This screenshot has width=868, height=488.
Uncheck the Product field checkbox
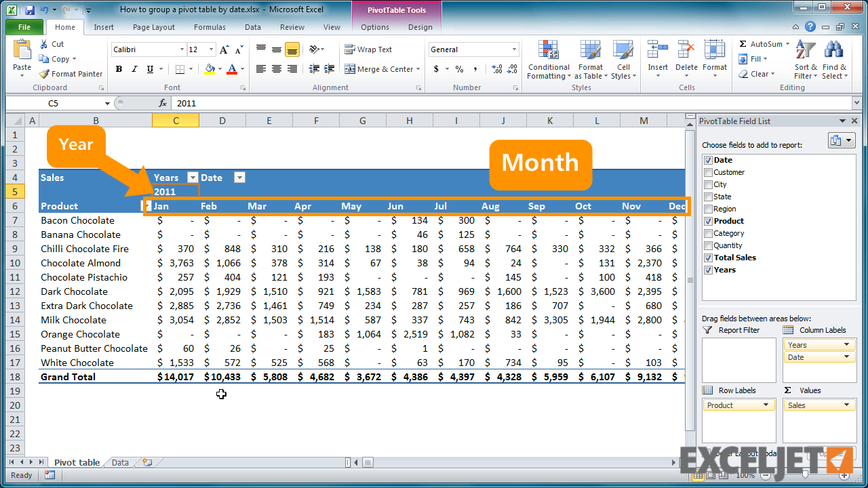708,221
